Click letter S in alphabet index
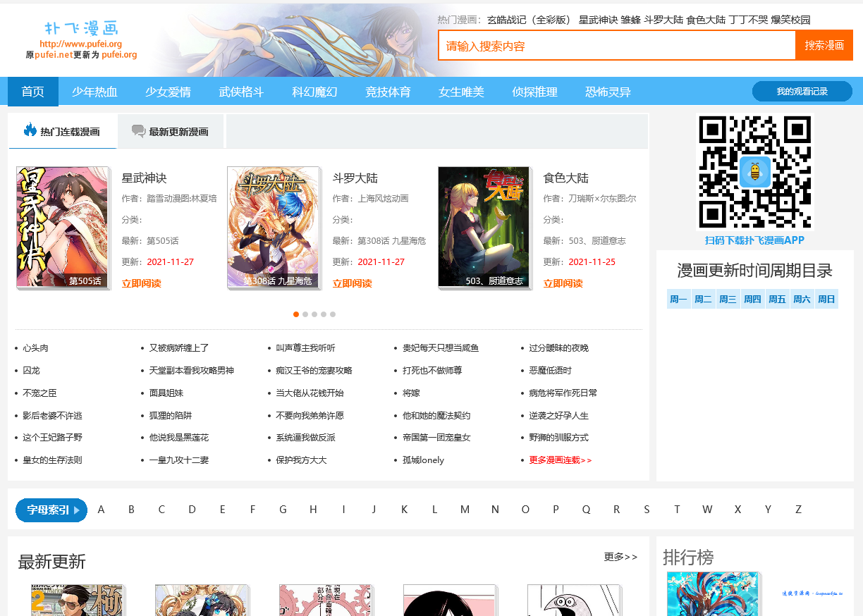Viewport: 863px width, 616px height. 647,510
